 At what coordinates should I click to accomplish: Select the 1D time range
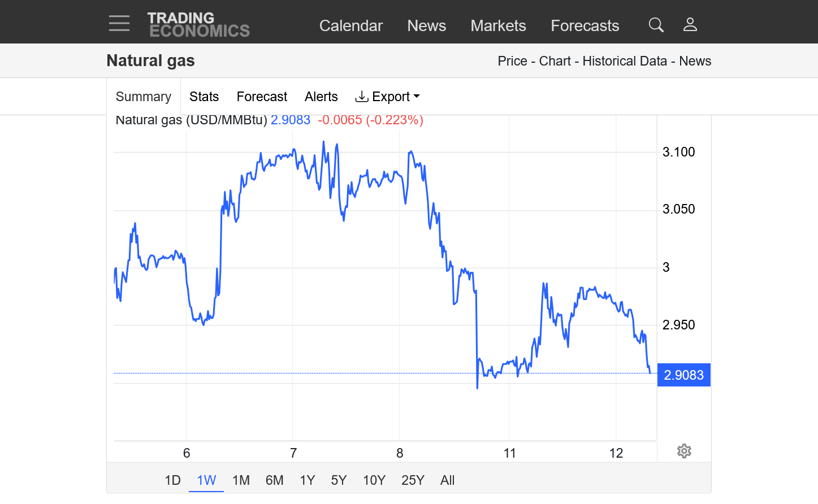point(172,480)
